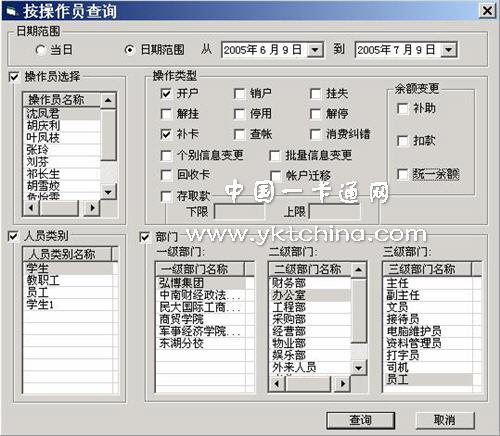Click right arrow of 二级部门 horizontal scrollbar
Viewport: 500px width, 436px height.
pos(343,384)
